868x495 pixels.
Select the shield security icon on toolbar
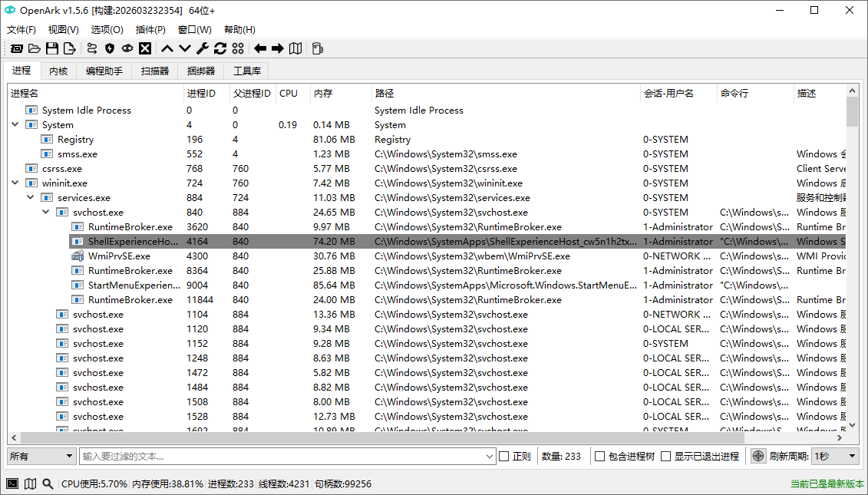coord(110,48)
